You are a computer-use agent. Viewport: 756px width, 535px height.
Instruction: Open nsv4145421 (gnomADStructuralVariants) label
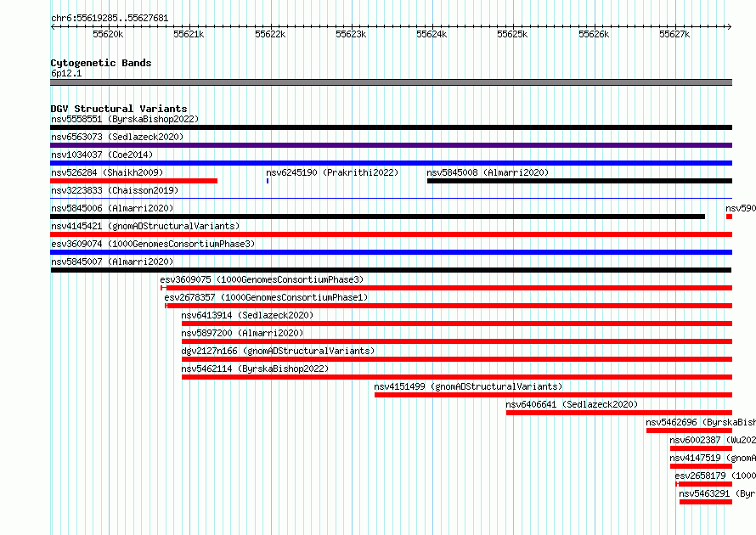tap(145, 226)
